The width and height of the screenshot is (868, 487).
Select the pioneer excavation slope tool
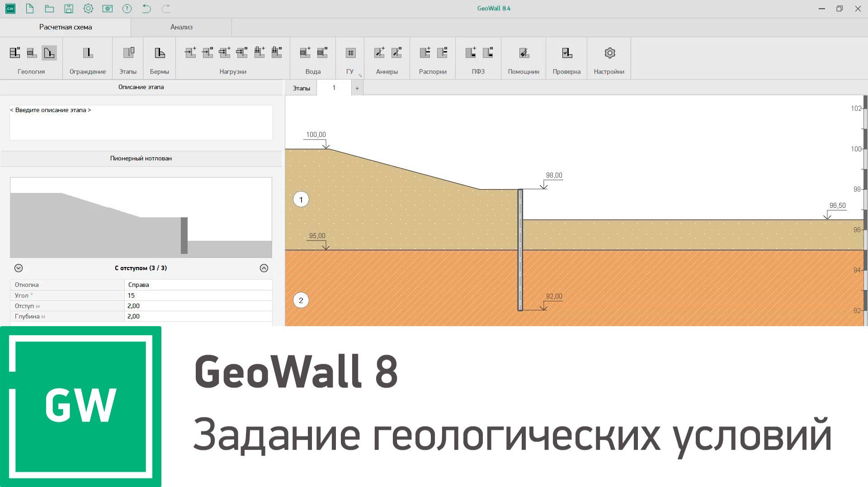click(49, 53)
